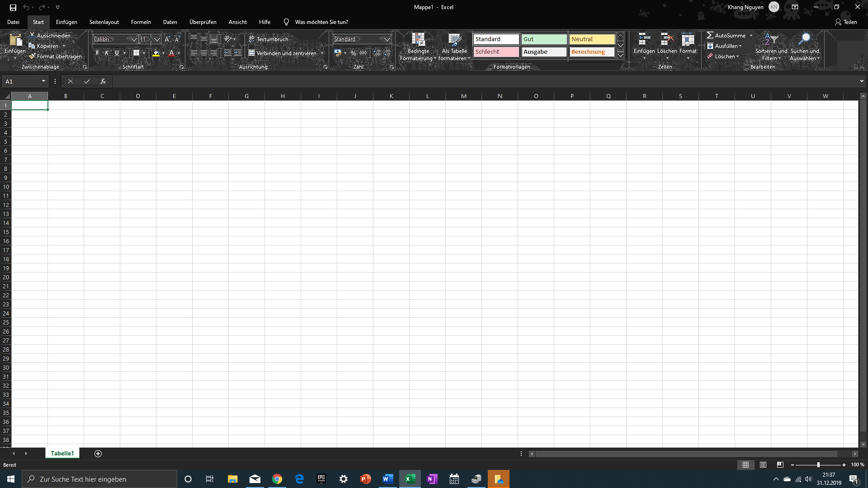This screenshot has width=868, height=488.
Task: Cut with the Ausschneiden scissors button
Action: tap(50, 35)
